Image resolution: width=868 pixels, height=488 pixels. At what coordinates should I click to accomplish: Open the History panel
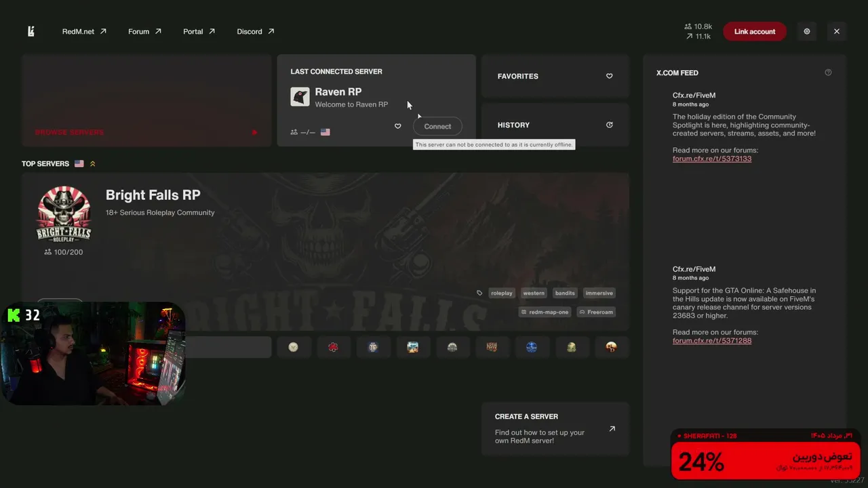555,125
